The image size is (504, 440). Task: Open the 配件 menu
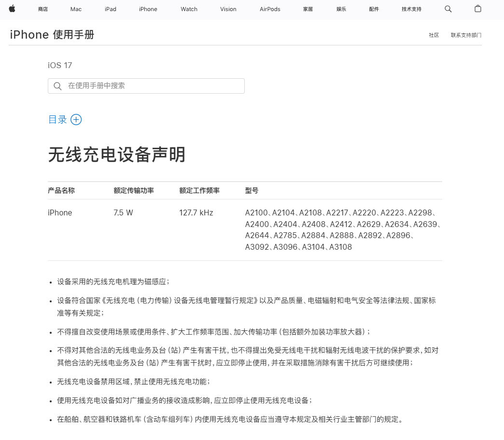[374, 9]
